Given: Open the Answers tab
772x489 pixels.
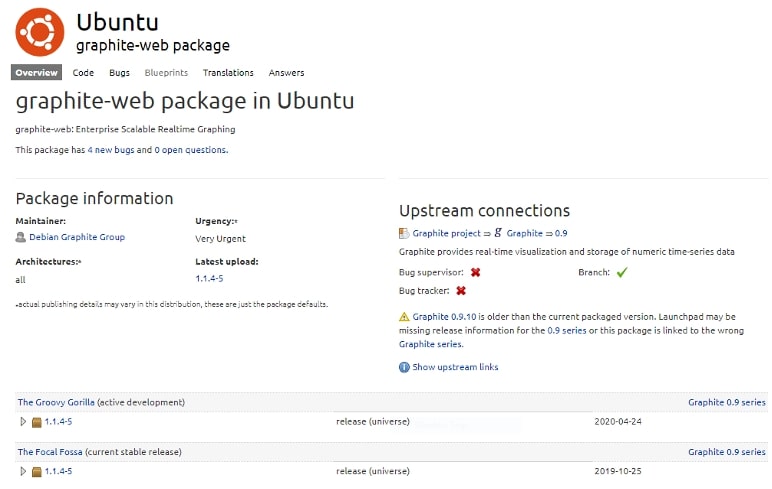Looking at the screenshot, I should click(x=286, y=72).
